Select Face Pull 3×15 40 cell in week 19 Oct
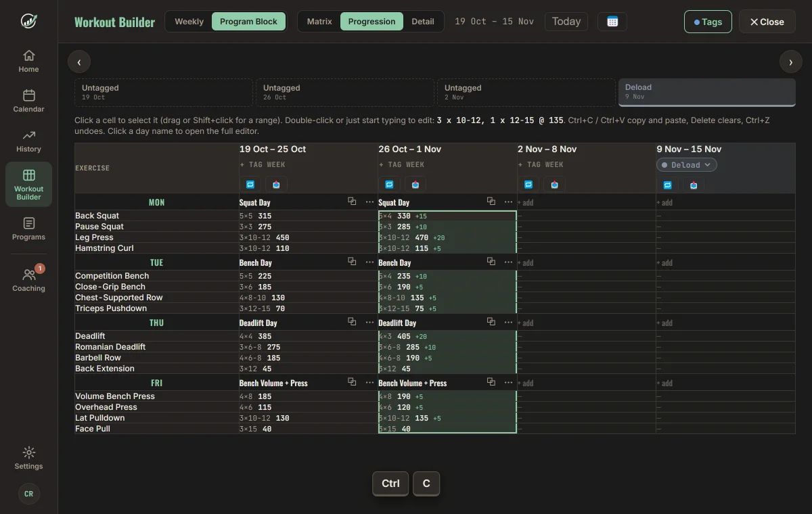Screen dimensions: 812x514 pos(309,429)
